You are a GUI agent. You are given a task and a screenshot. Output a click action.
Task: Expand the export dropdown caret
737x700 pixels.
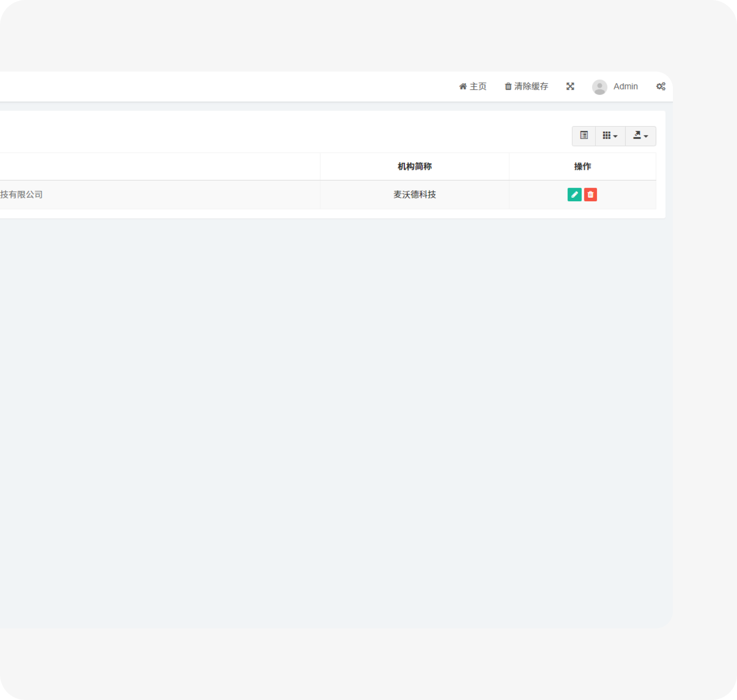(646, 136)
